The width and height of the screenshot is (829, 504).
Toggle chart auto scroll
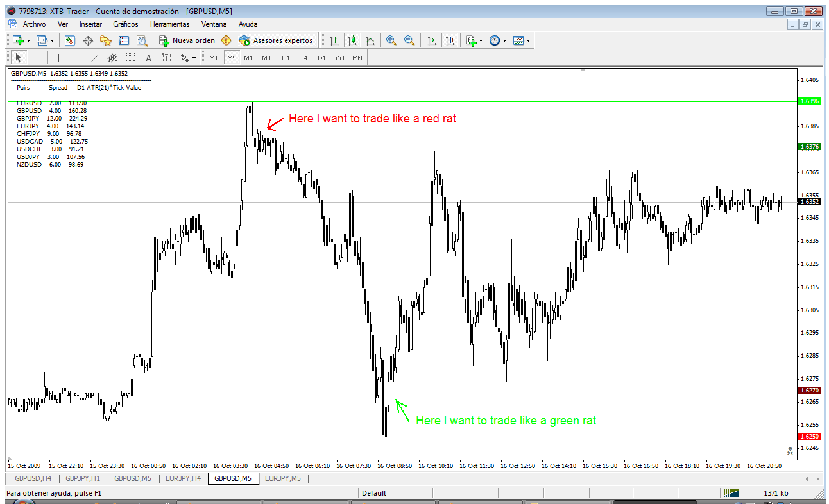(431, 40)
